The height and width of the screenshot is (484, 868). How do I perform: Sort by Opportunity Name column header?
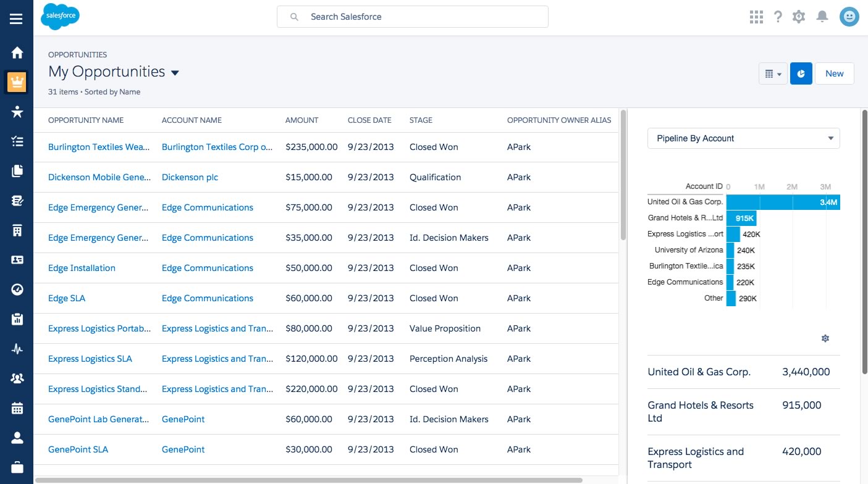tap(86, 120)
